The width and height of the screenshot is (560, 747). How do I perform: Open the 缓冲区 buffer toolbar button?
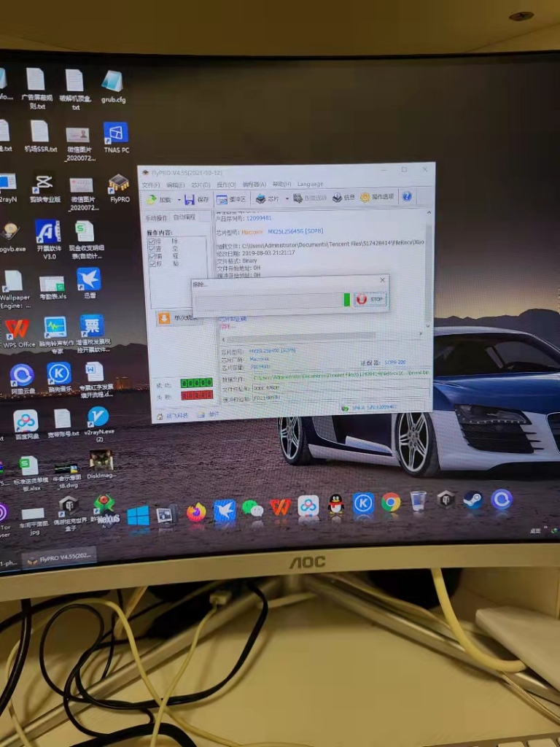pyautogui.click(x=231, y=199)
